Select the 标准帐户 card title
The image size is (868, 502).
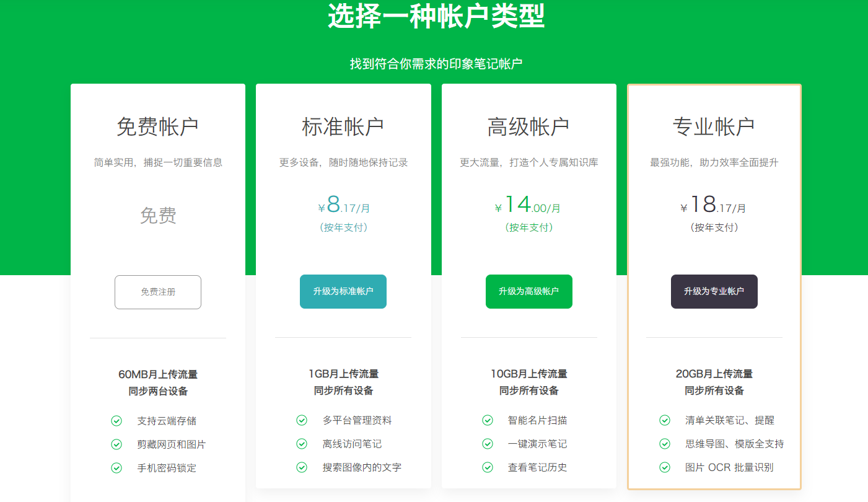[x=343, y=126]
